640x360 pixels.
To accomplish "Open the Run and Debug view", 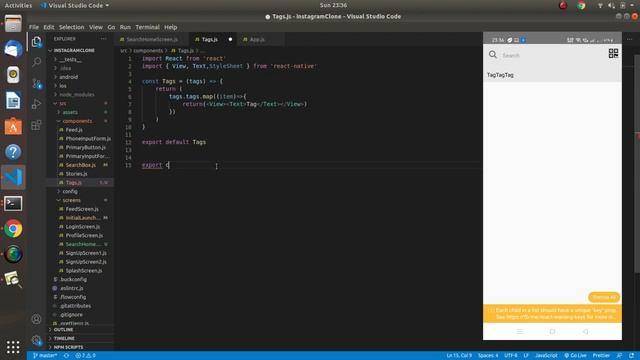I will [x=36, y=104].
